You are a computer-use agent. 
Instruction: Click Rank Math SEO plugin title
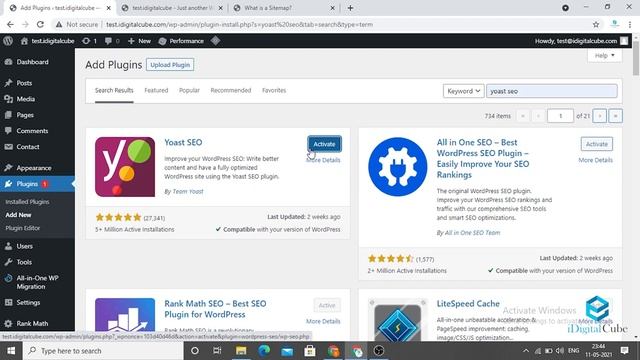[215, 309]
